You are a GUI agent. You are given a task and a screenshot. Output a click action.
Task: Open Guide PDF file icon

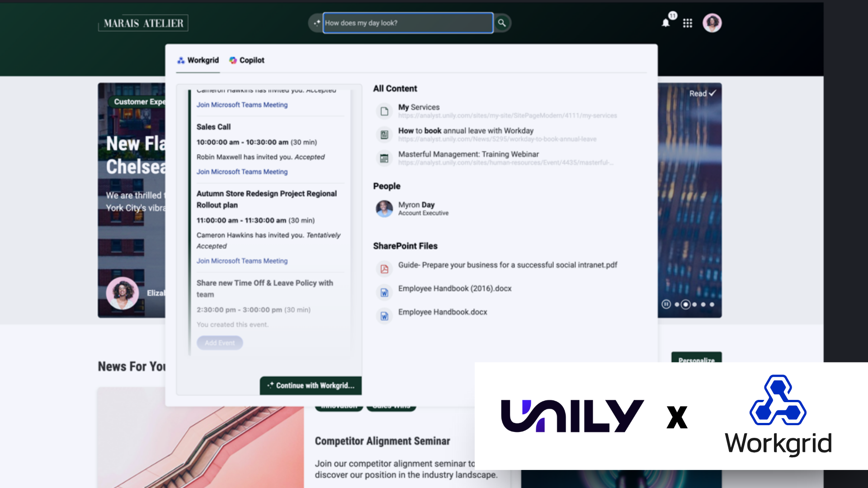pos(384,269)
